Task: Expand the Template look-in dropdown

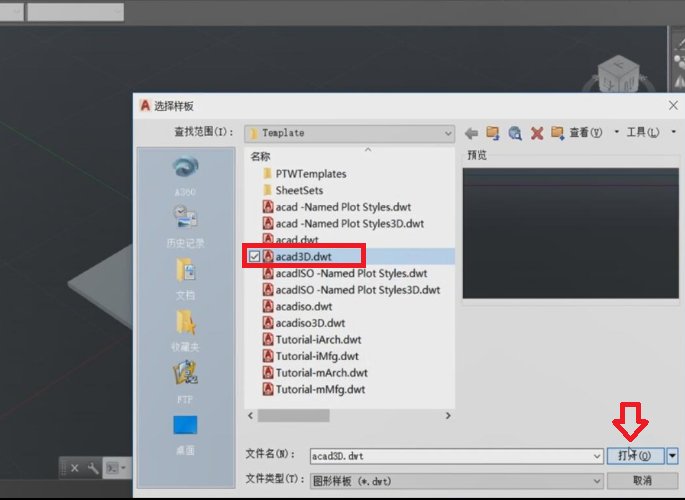Action: 448,133
